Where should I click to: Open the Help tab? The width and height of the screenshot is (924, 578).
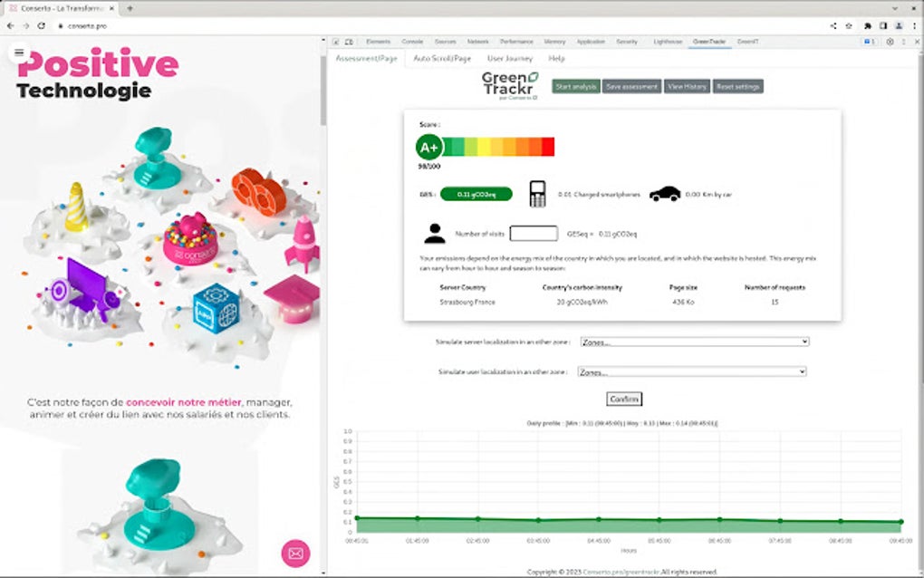pyautogui.click(x=556, y=58)
